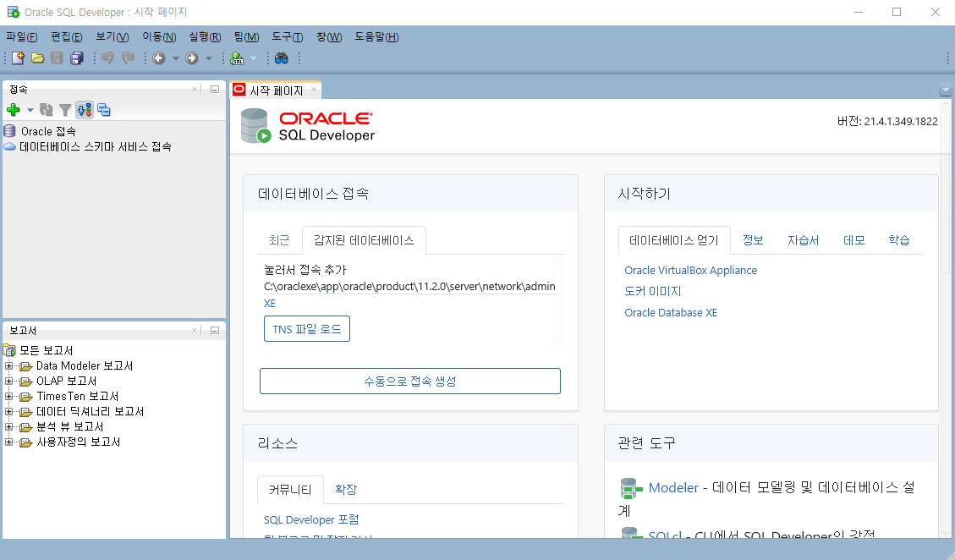Image resolution: width=955 pixels, height=560 pixels.
Task: Click the Redo toolbar icon
Action: click(127, 58)
